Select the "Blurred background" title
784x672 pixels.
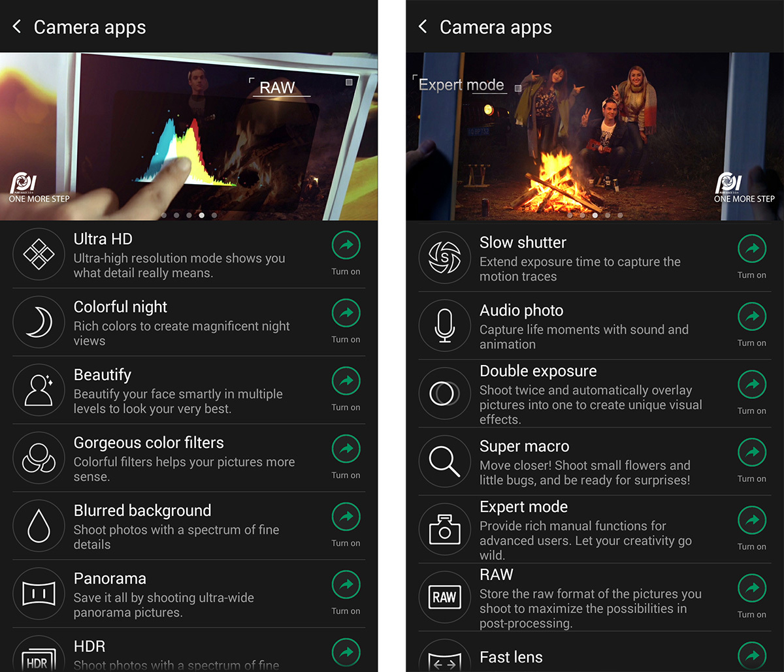pos(142,511)
